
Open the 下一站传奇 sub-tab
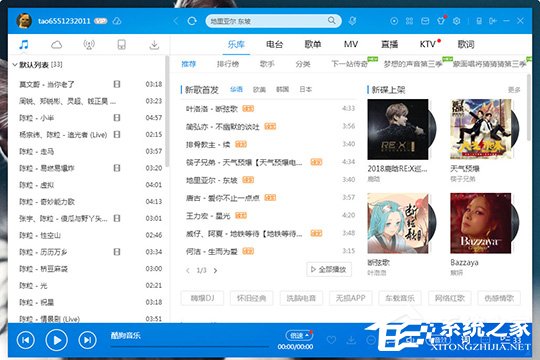pos(349,64)
